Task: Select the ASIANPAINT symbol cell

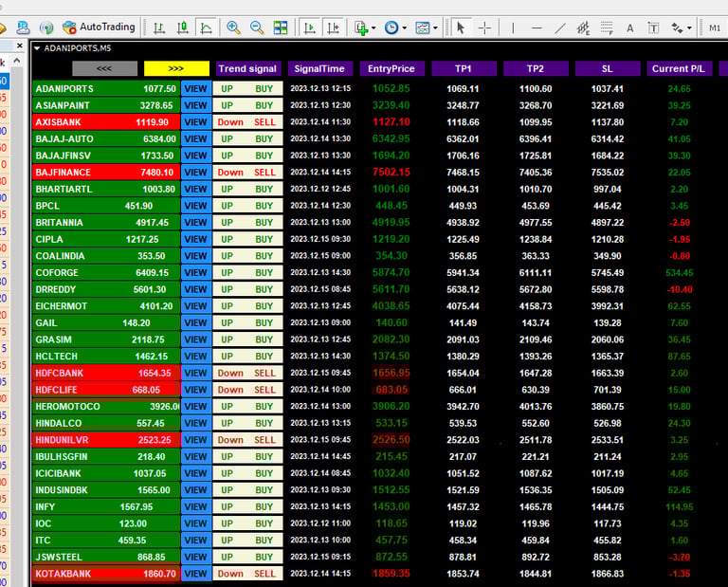Action: (x=106, y=105)
